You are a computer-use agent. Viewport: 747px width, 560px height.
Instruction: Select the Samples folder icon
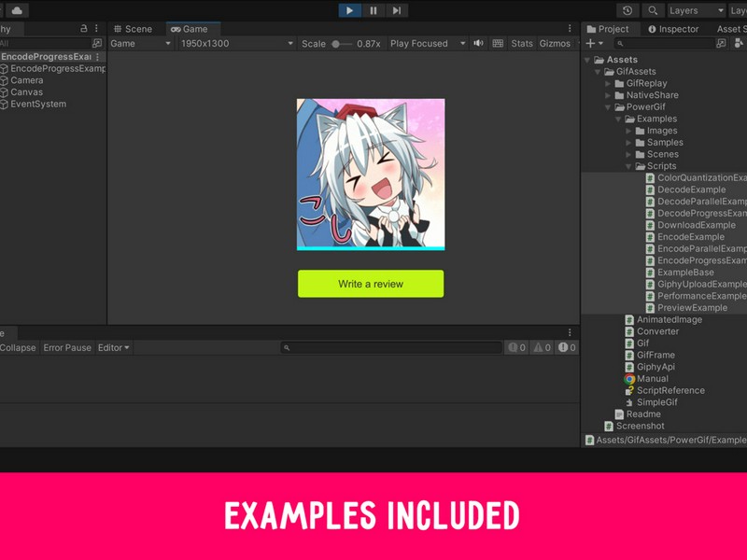tap(641, 143)
